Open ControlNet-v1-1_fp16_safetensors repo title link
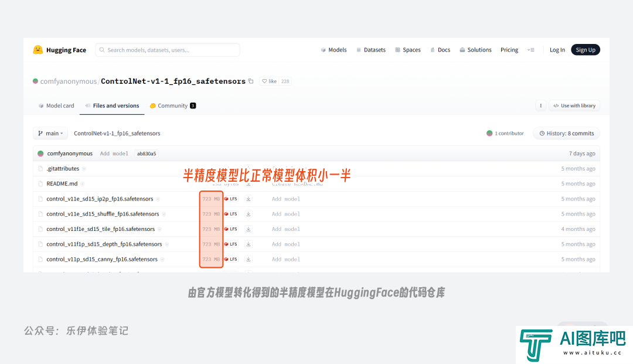Image resolution: width=633 pixels, height=364 pixels. click(173, 81)
